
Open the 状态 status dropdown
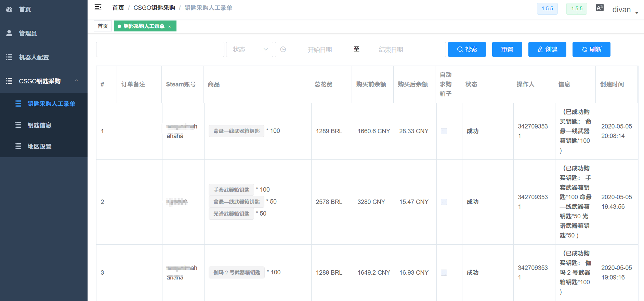point(250,50)
